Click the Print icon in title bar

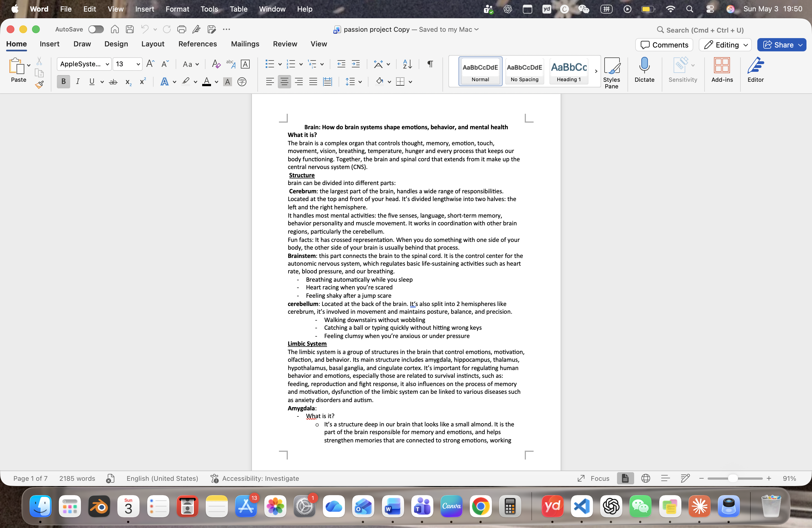pos(181,29)
